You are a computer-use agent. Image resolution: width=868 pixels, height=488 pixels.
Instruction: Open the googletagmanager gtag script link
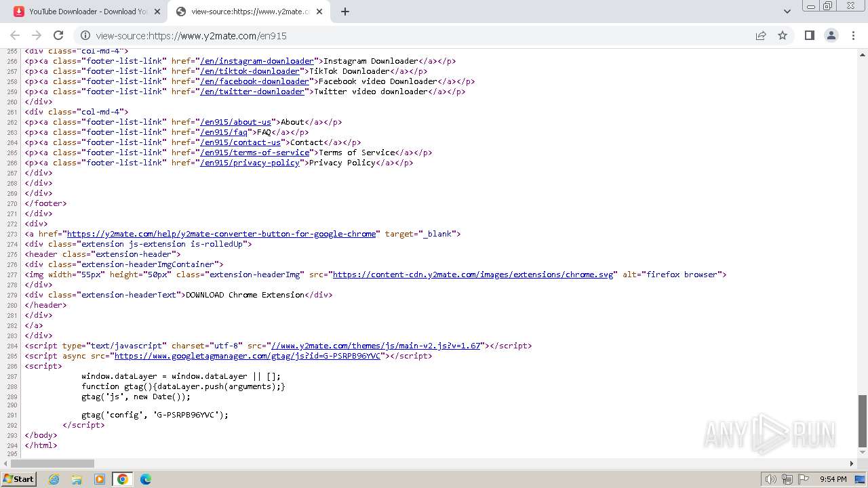[248, 356]
